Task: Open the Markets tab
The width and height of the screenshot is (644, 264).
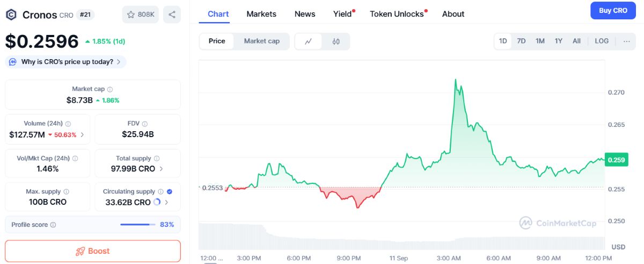Action: (x=261, y=14)
